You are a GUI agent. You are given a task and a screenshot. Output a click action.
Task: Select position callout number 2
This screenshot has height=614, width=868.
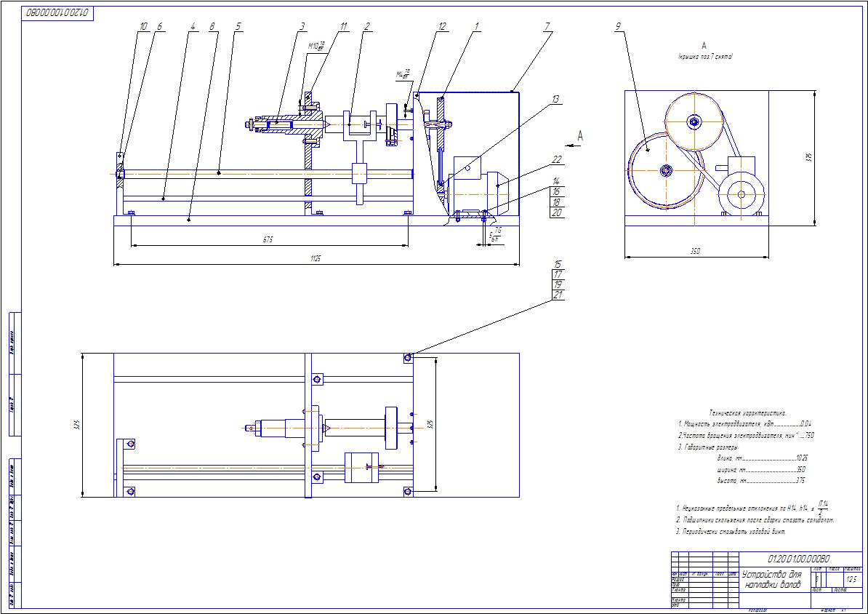point(366,26)
